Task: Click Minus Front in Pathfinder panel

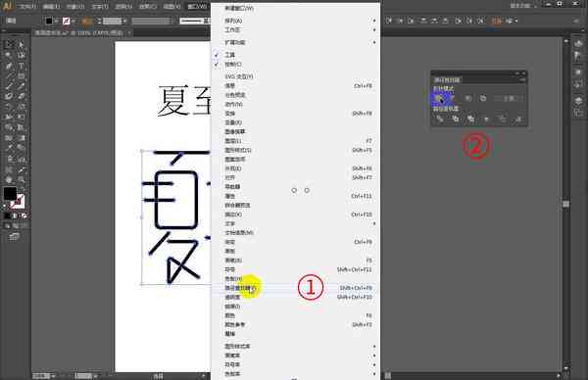Action: 454,99
